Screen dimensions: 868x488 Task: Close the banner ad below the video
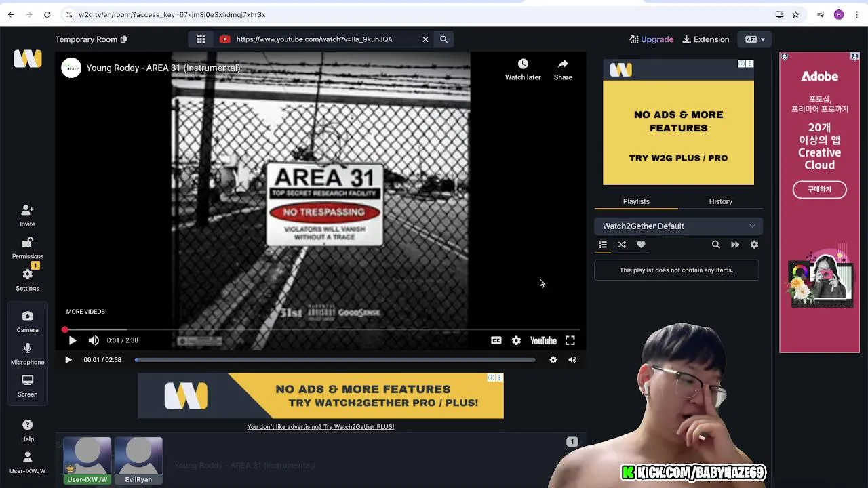click(500, 378)
